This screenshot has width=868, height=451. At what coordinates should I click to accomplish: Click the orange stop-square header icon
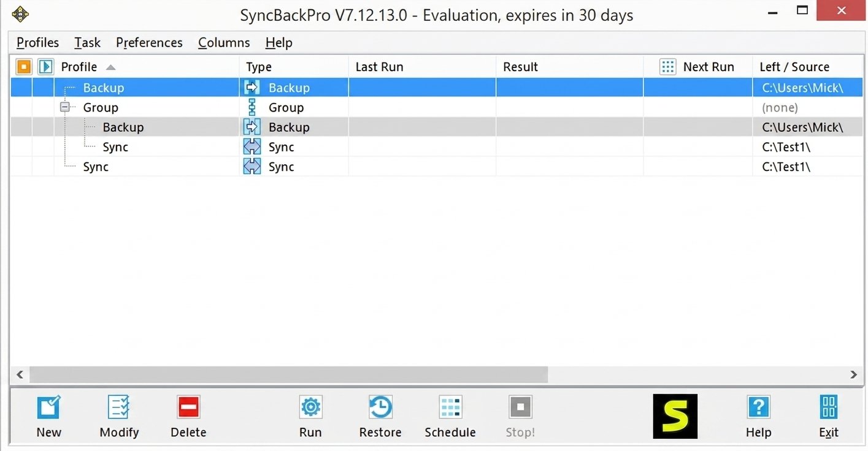coord(23,67)
